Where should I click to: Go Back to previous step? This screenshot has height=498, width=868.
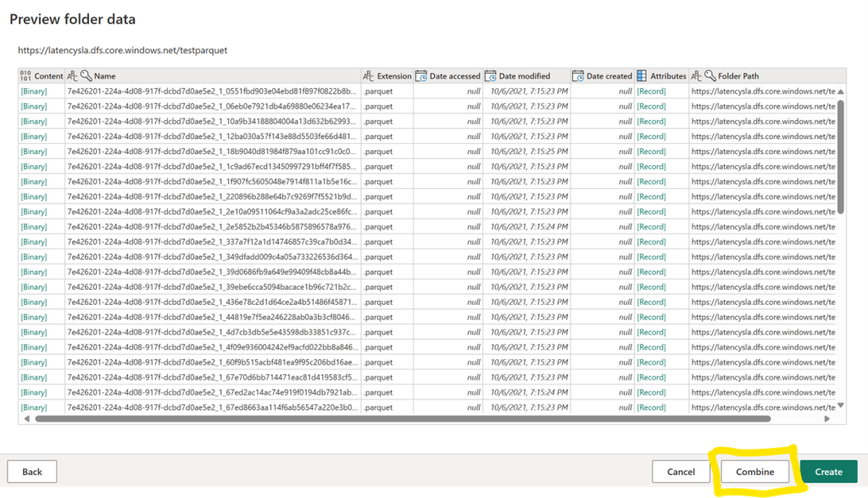[31, 472]
